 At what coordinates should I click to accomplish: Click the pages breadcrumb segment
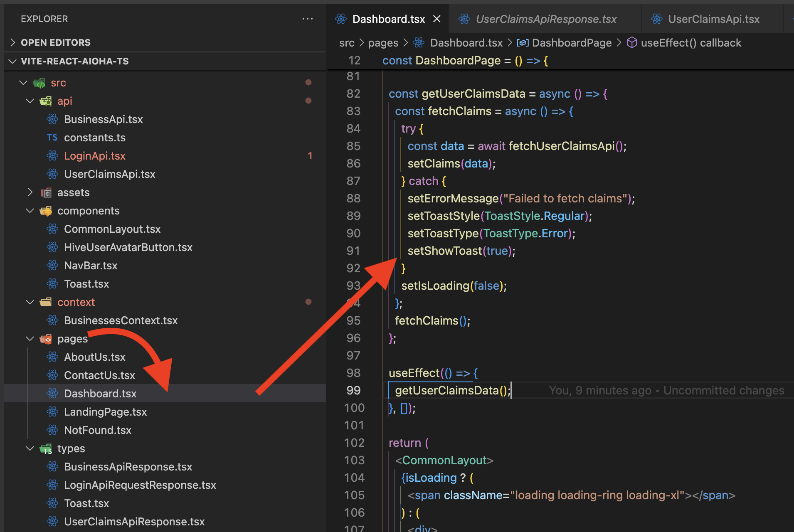pos(383,43)
